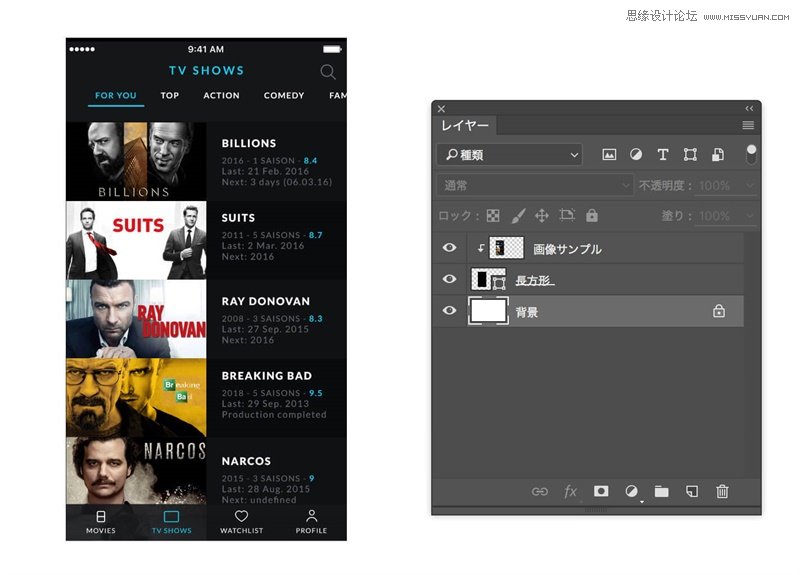Click the Suits poster thumbnail
The width and height of the screenshot is (800, 575).
click(x=136, y=240)
